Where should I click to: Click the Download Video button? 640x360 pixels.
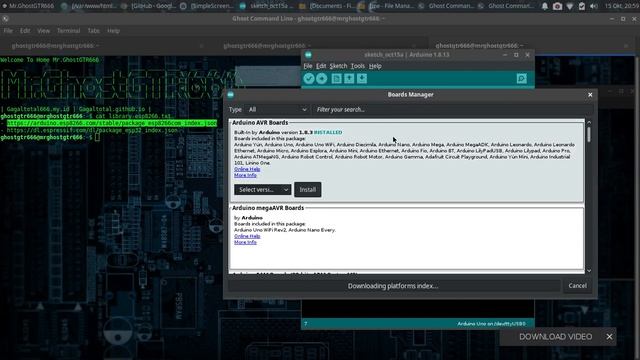556,337
